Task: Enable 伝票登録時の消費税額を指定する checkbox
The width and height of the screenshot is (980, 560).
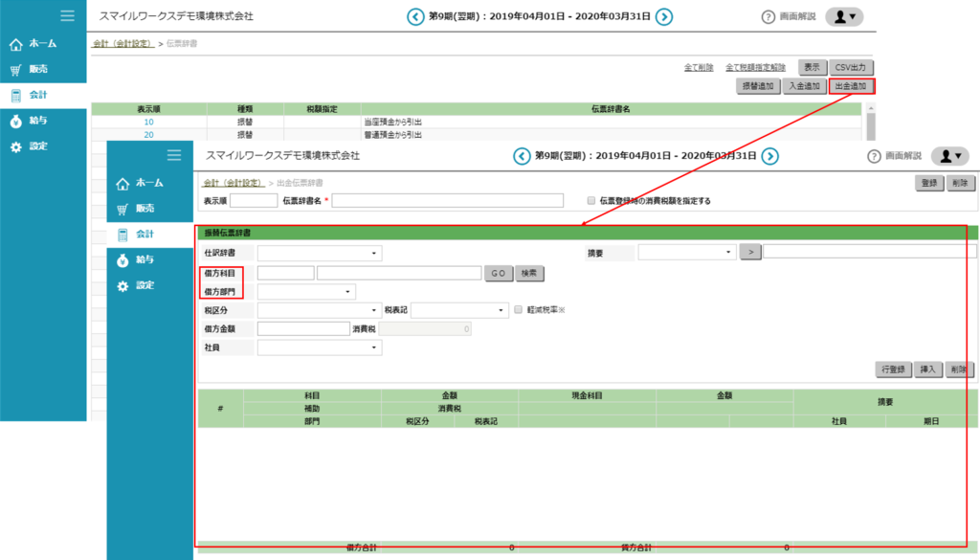Action: point(591,201)
